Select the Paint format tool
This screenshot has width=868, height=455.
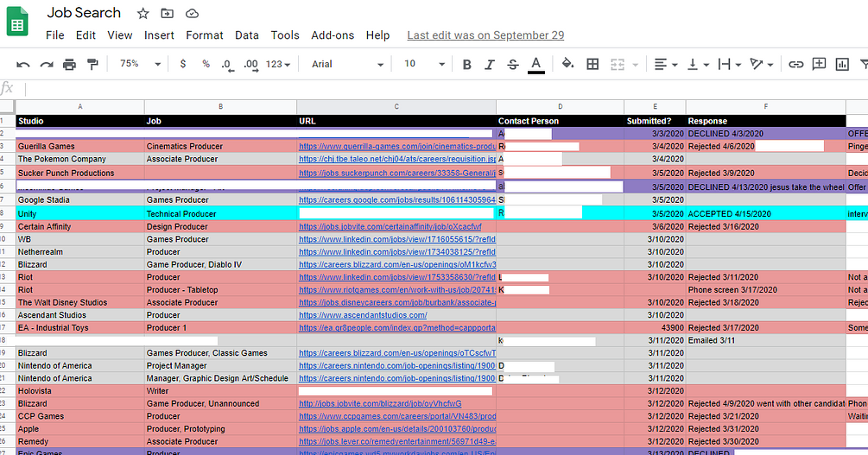(92, 64)
